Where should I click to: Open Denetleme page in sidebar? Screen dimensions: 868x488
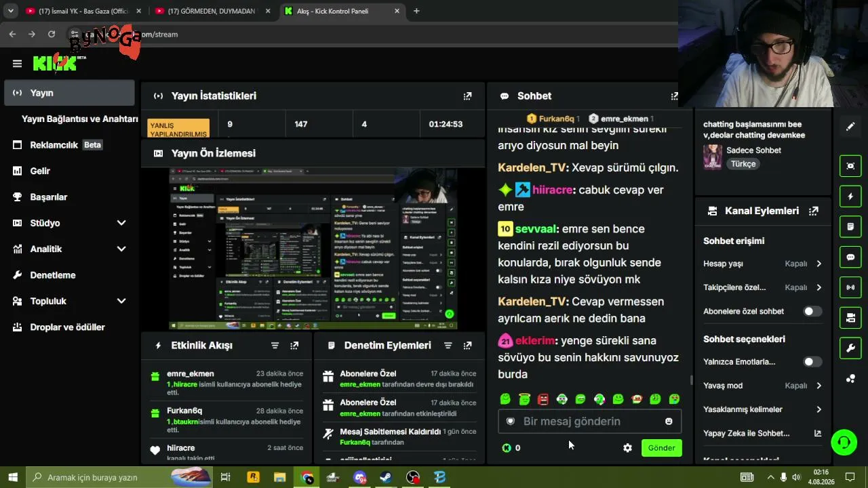pyautogui.click(x=52, y=275)
